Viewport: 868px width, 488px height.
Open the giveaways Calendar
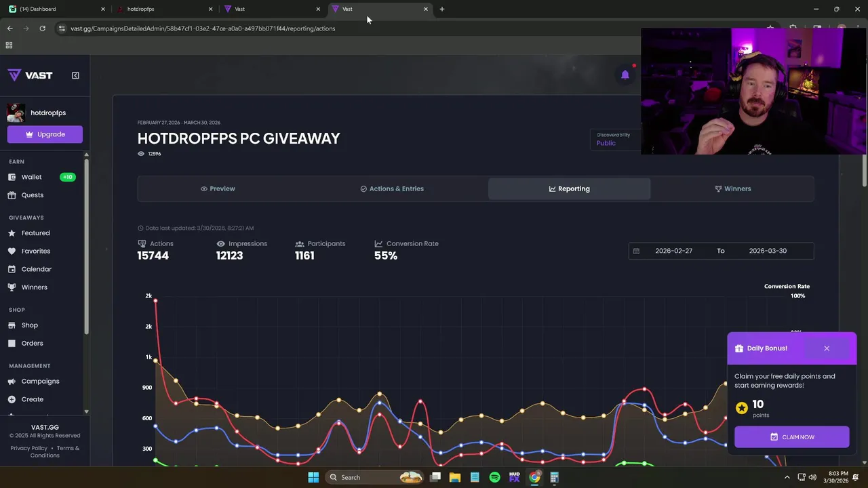click(37, 269)
